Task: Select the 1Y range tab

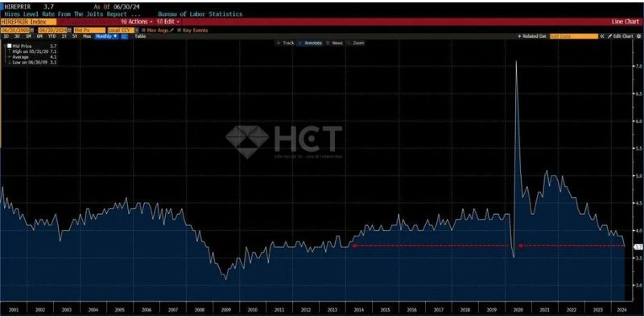Action: tap(64, 36)
